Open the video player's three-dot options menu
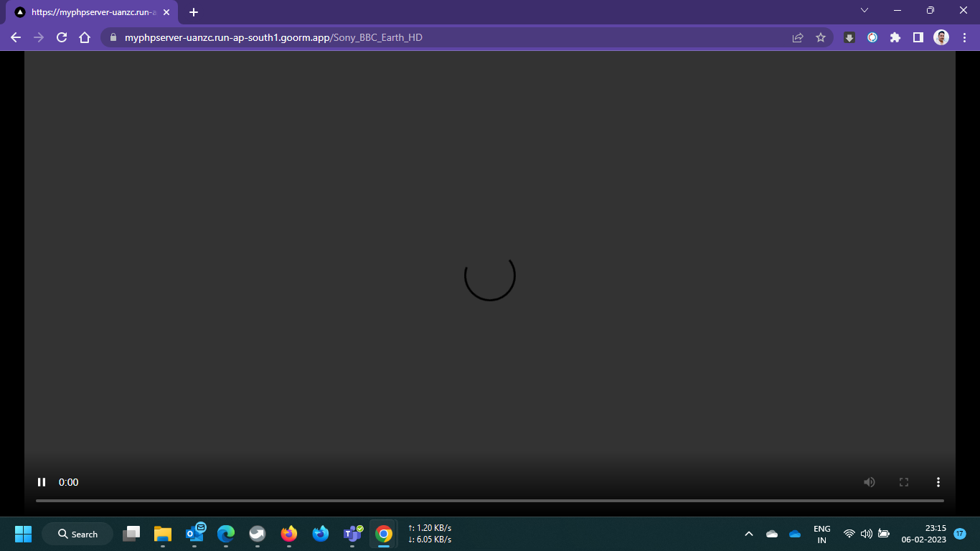980x551 pixels. (x=938, y=482)
